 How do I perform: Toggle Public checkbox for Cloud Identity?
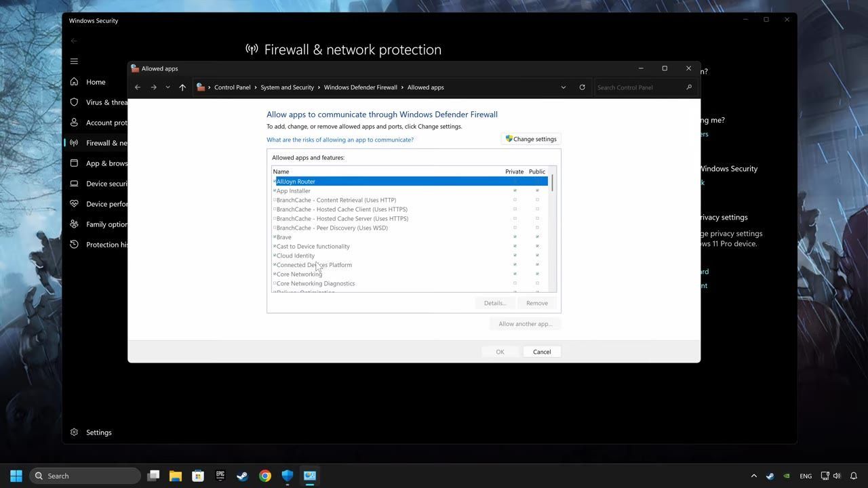(x=537, y=256)
